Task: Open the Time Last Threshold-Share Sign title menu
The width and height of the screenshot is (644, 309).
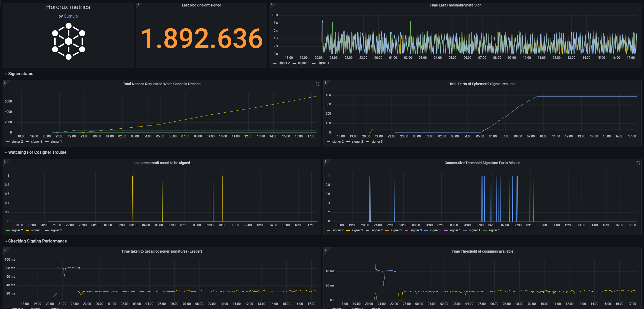Action: point(456,5)
